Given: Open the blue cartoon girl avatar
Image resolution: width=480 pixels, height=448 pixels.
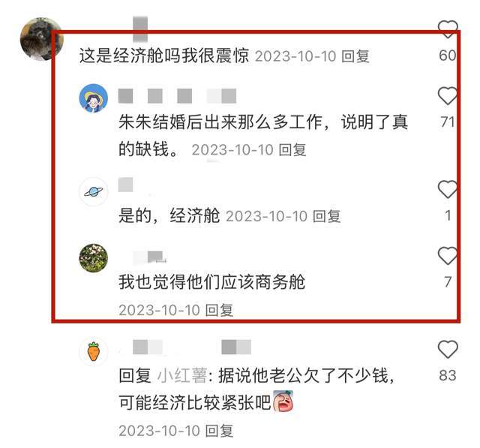Looking at the screenshot, I should point(94,98).
